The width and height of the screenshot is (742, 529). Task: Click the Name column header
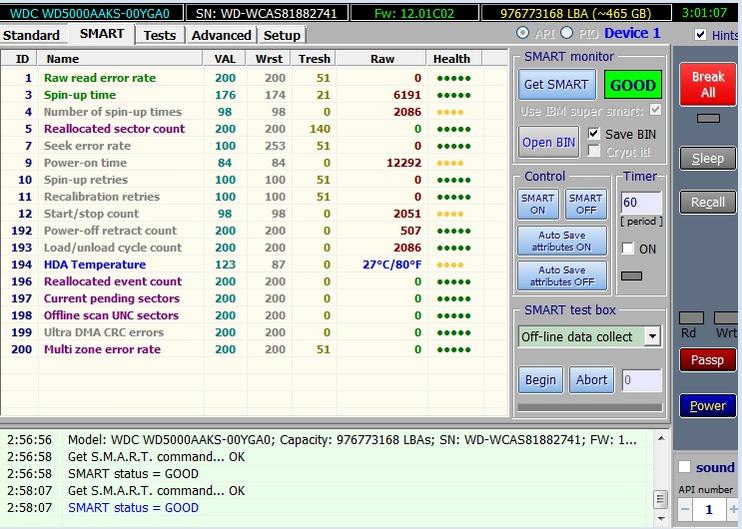(x=120, y=59)
